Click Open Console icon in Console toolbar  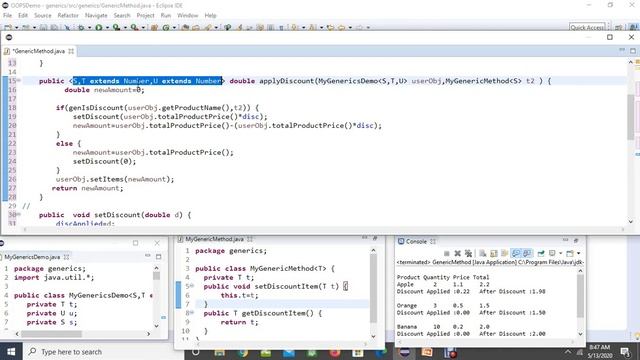[570, 253]
